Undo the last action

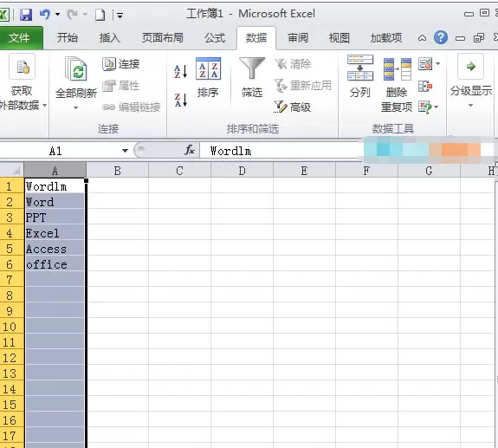point(45,14)
